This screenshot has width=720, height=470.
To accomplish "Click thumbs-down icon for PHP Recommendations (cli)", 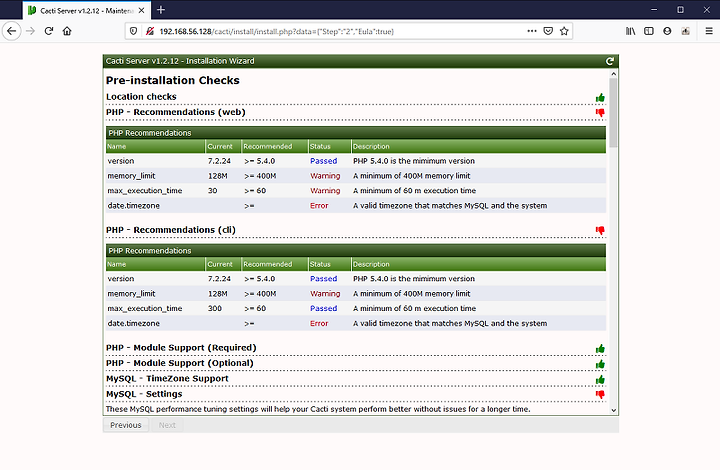I will [600, 230].
